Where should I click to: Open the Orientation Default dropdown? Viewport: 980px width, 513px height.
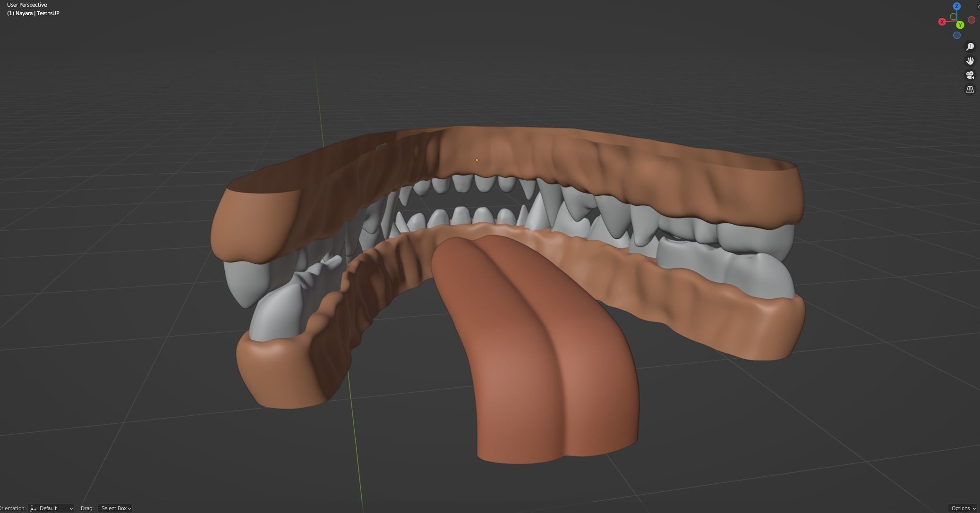pyautogui.click(x=52, y=508)
